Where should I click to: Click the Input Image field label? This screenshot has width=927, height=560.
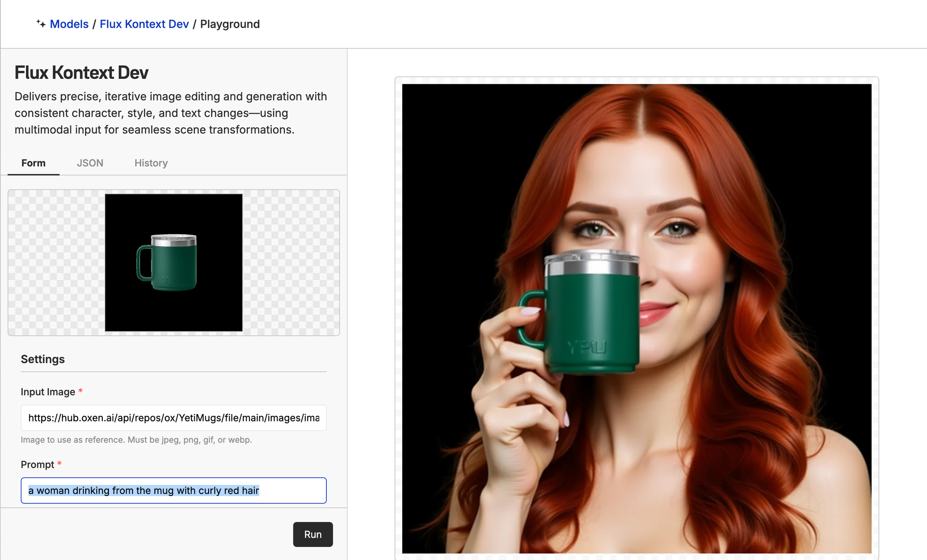click(x=48, y=392)
